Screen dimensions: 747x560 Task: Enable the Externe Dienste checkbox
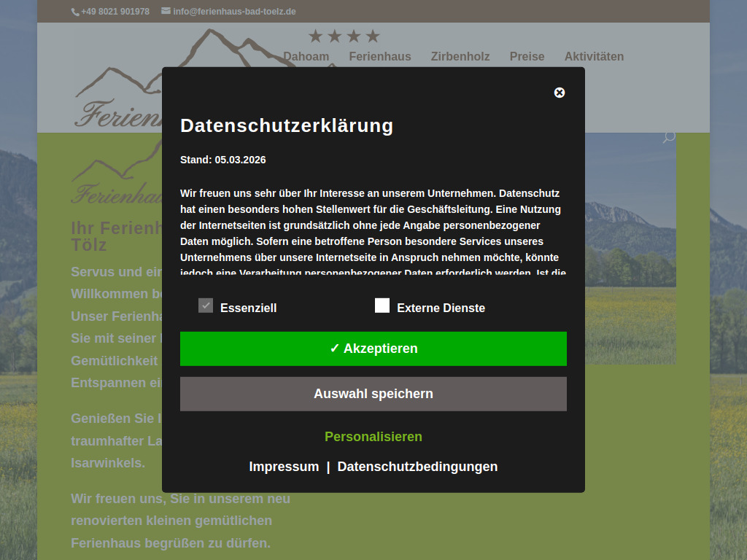(x=382, y=306)
